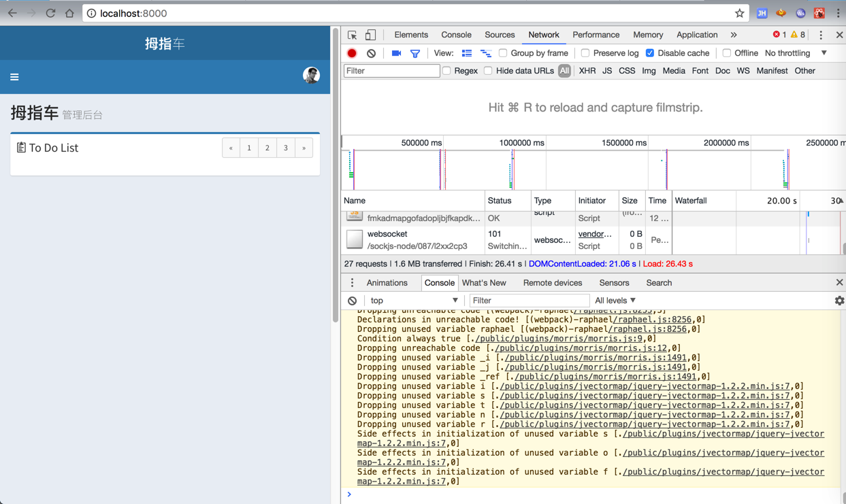Screen dimensions: 846x504
Task: Filter requests by XHR type
Action: pos(587,71)
